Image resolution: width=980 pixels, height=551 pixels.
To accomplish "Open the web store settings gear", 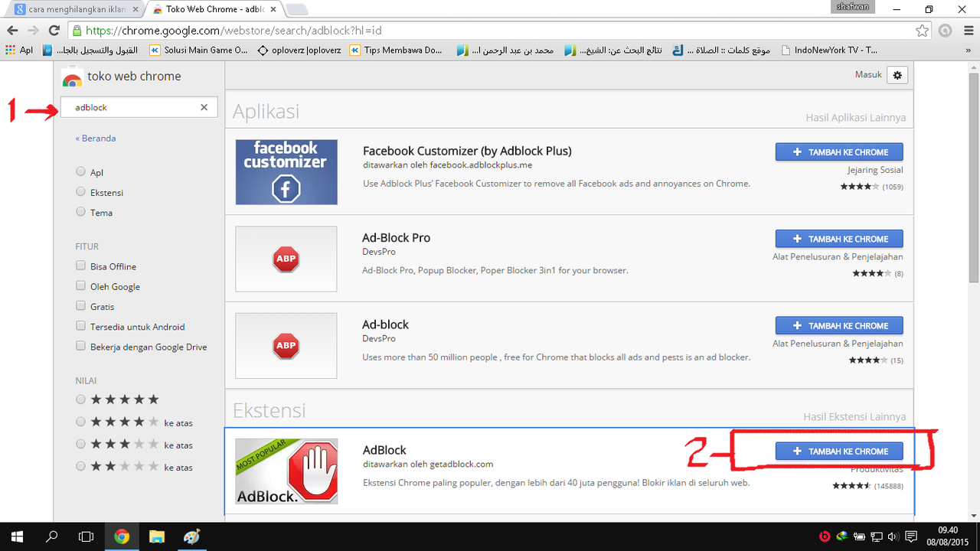I will pyautogui.click(x=897, y=75).
